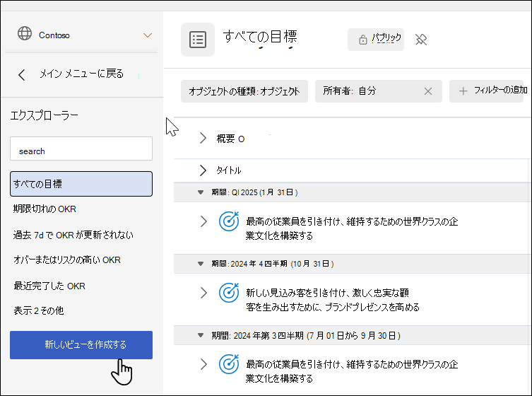532x396 pixels.
Task: Click 新しいビューを作成する button
Action: (x=81, y=345)
